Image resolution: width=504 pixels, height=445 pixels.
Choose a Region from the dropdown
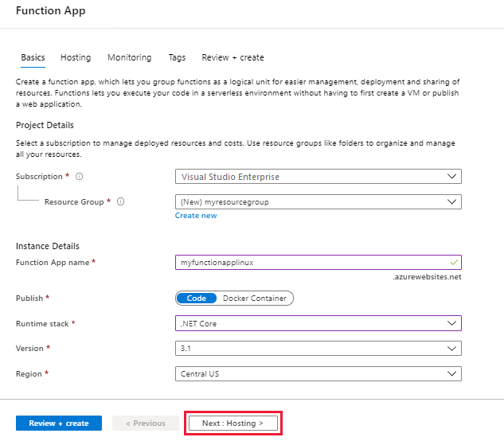(318, 373)
